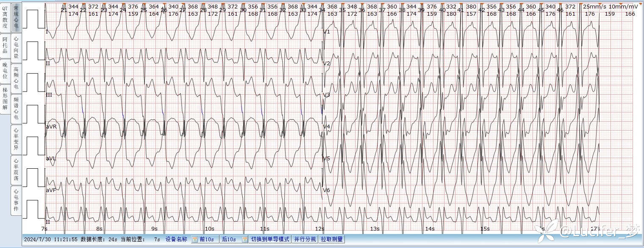The image size is (644, 248).
Task: Click the calendar icon before 切换到单导模式
Action: coord(245,240)
